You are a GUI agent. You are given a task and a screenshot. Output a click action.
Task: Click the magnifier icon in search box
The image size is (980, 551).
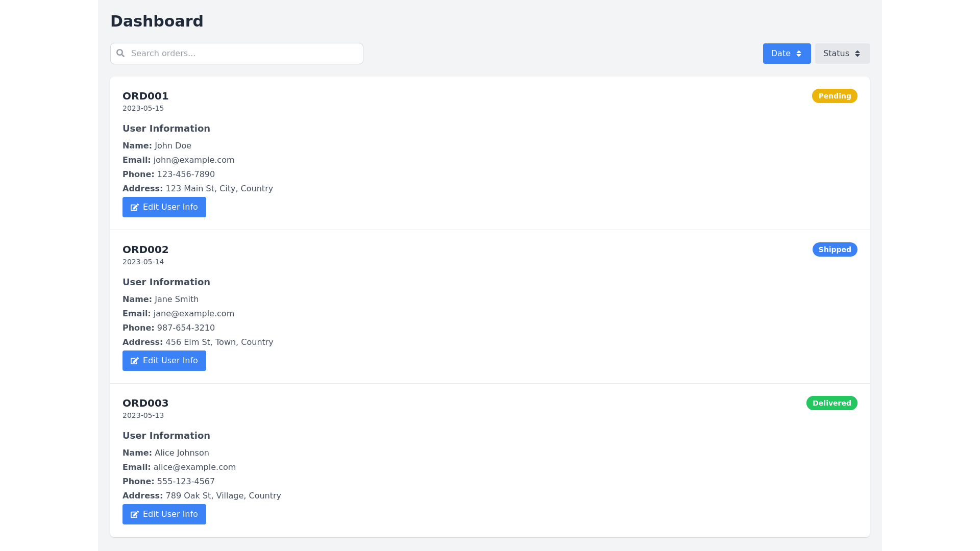(x=120, y=53)
